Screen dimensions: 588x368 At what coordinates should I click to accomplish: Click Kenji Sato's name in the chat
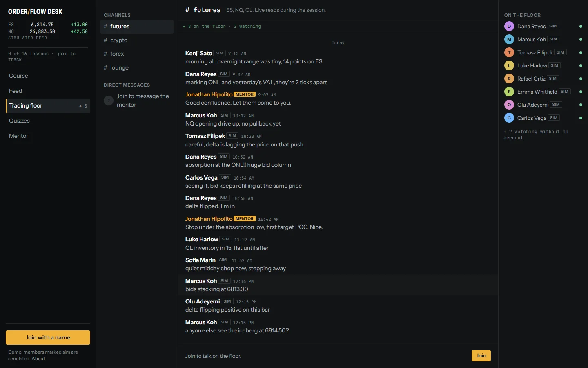[x=198, y=53]
